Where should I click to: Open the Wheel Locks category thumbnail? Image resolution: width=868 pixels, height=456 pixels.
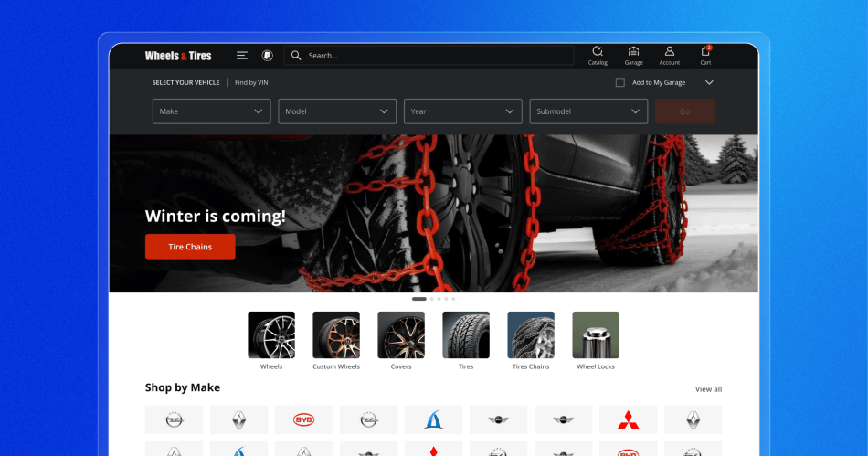pos(596,334)
